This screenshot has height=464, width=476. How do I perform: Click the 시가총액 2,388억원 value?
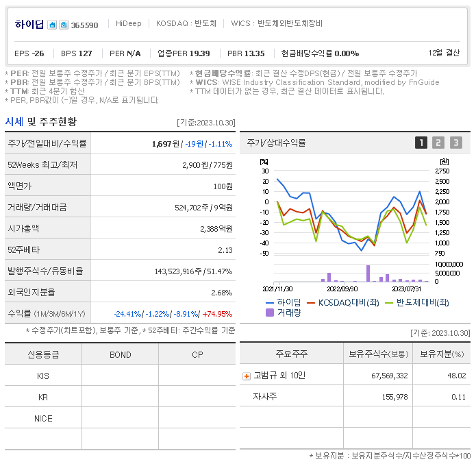tap(216, 229)
